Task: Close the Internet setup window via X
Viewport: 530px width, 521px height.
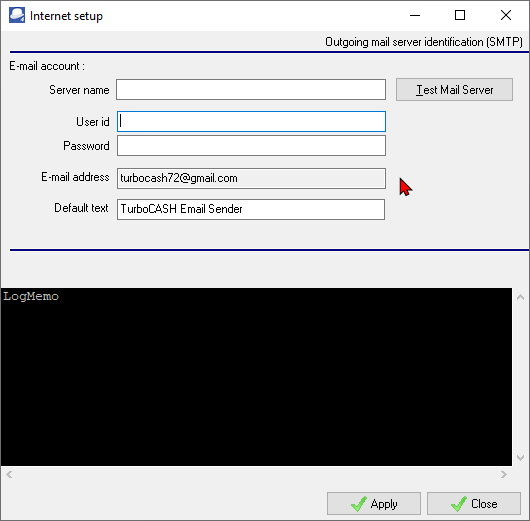Action: coord(506,16)
